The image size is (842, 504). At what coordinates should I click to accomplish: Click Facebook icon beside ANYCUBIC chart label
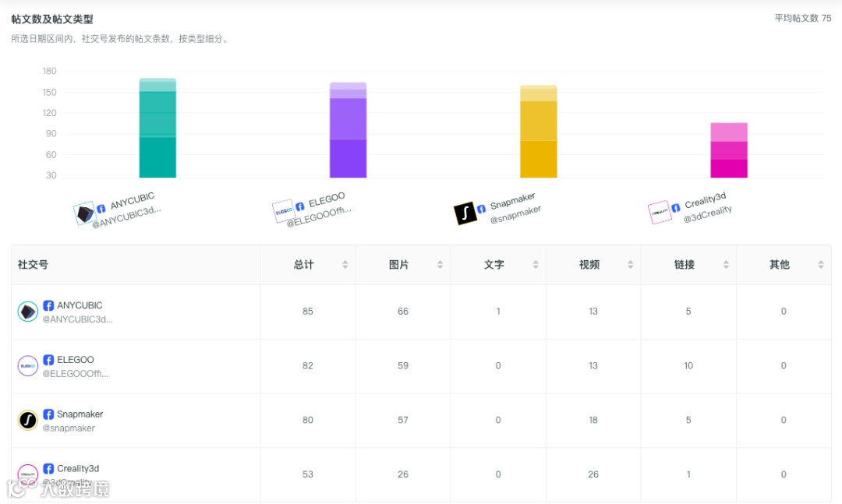(101, 209)
